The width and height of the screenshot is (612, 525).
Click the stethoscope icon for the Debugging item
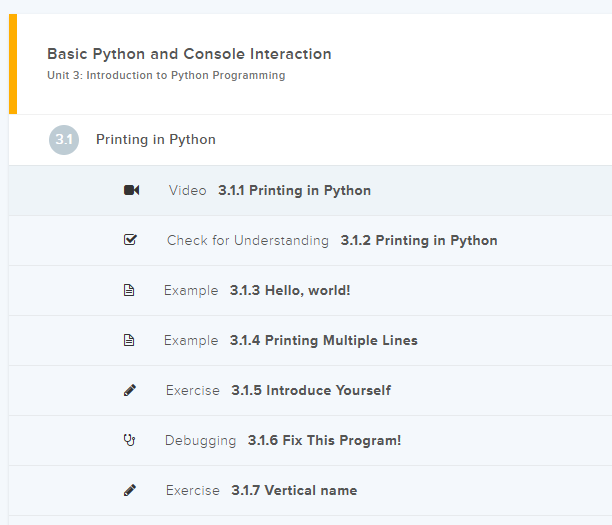point(129,440)
